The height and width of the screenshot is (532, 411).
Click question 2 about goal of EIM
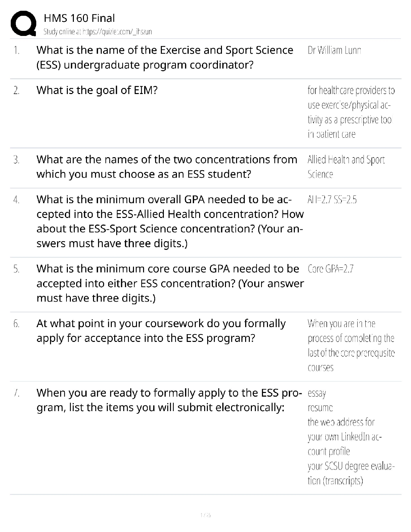[x=97, y=90]
